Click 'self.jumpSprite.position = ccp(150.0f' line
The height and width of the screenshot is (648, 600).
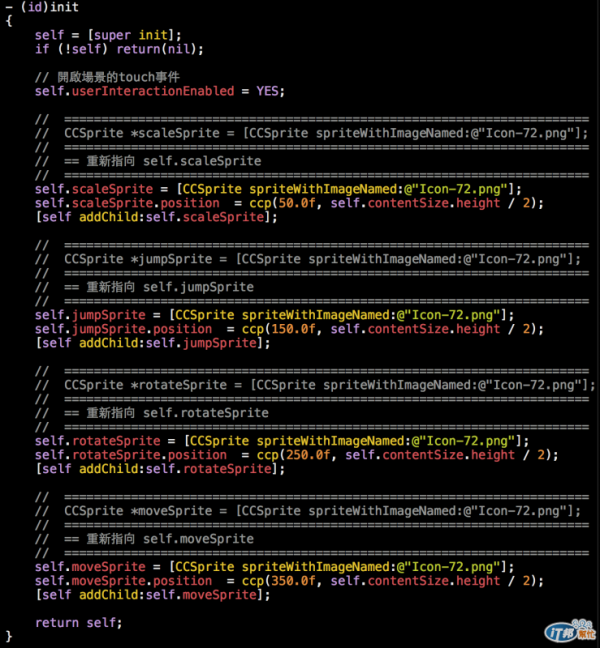(289, 329)
